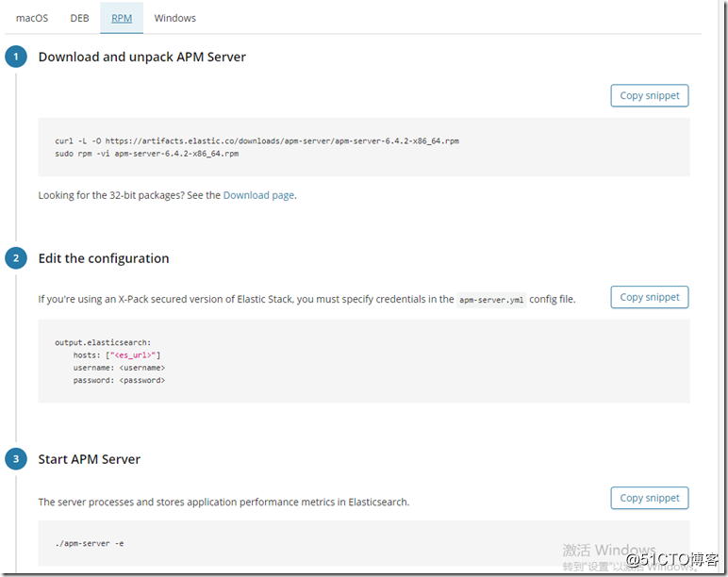This screenshot has height=577, width=728.
Task: Click the X-Pack secured version sentence
Action: tap(306, 300)
